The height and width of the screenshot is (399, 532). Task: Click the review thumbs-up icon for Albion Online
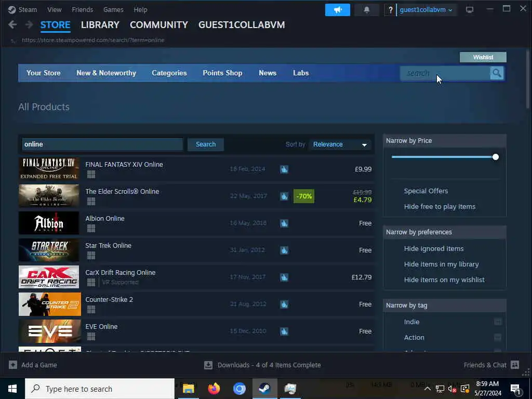point(284,223)
